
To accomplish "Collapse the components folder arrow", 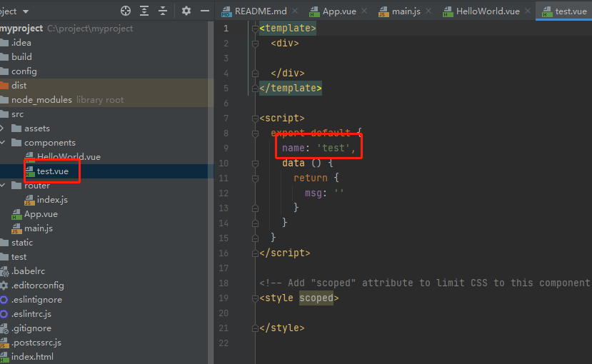I will [x=2, y=143].
